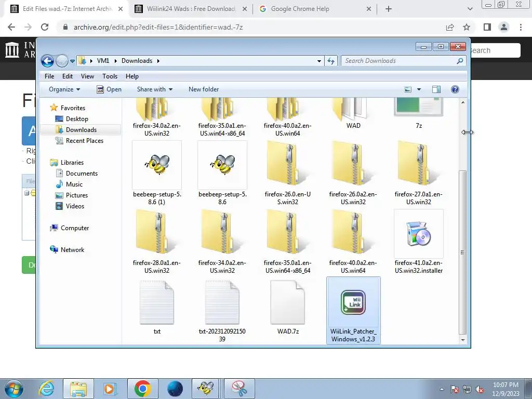
Task: Select beebeep-setup-5.8.6 (1) installer icon
Action: pos(157,165)
